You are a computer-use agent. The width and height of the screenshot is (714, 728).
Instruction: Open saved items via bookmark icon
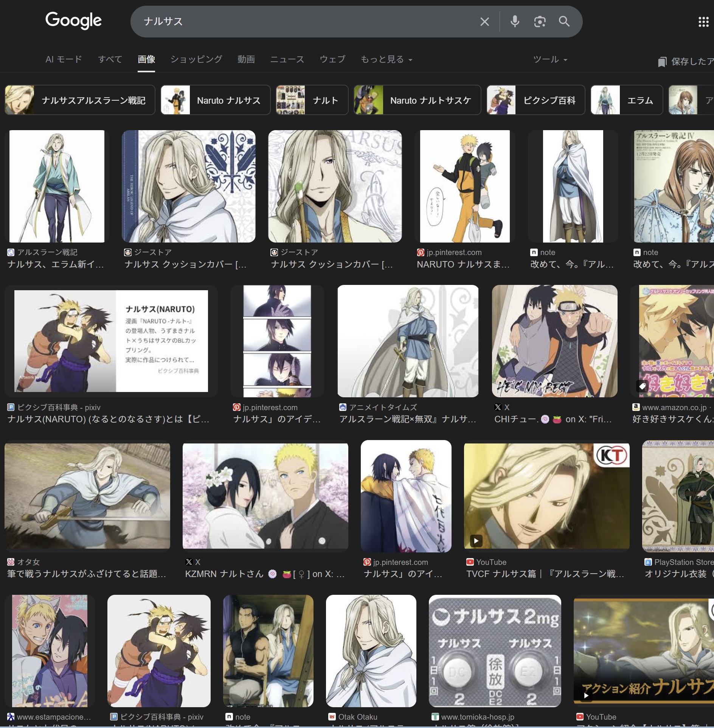coord(662,62)
